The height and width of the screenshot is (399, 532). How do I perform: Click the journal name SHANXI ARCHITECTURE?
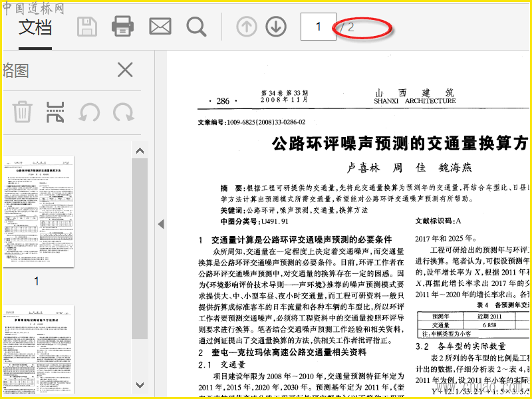(x=415, y=101)
